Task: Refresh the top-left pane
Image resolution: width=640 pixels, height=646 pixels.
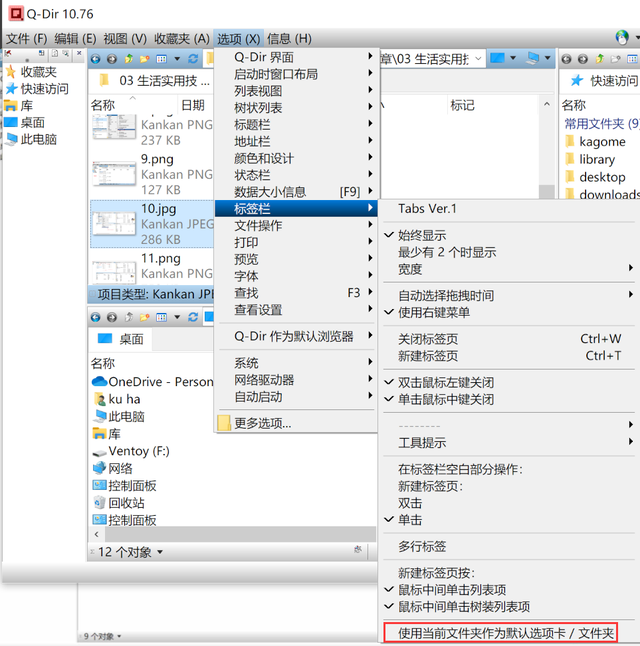Action: coord(193,59)
